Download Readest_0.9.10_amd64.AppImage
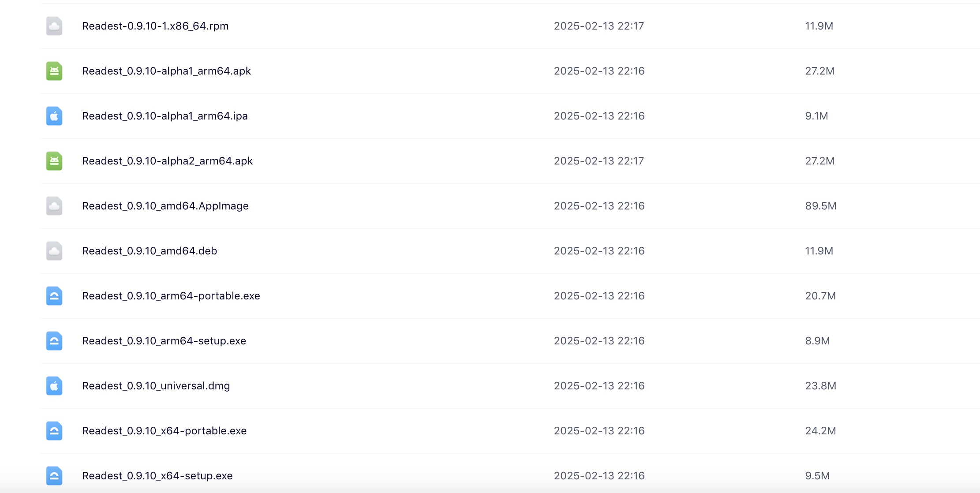 (165, 206)
